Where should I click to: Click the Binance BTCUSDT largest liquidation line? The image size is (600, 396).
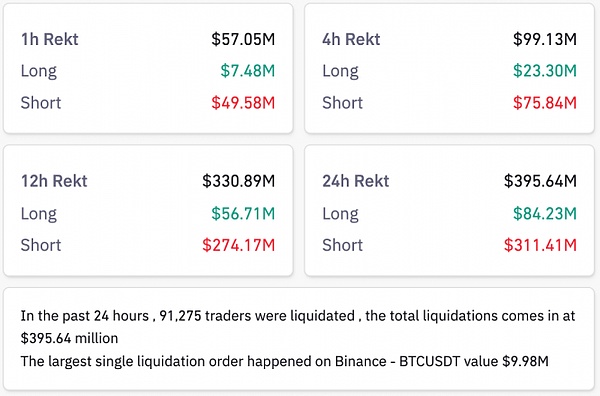point(284,361)
